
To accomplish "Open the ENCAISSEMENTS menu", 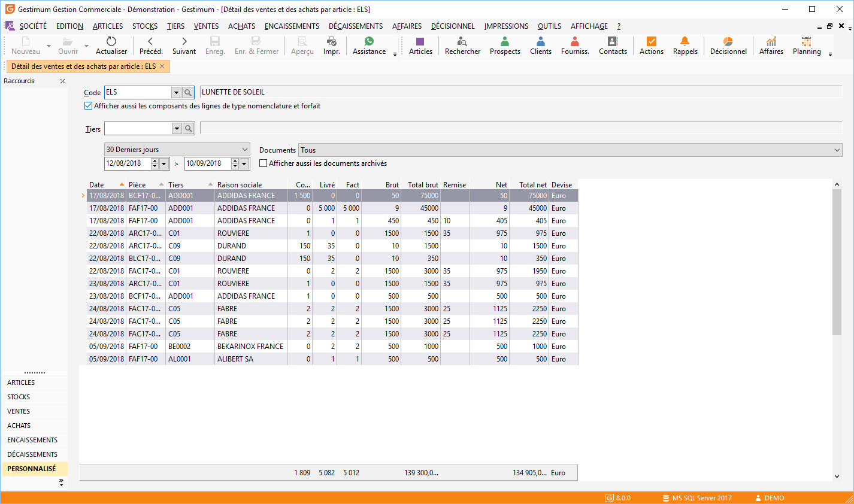I will click(292, 26).
